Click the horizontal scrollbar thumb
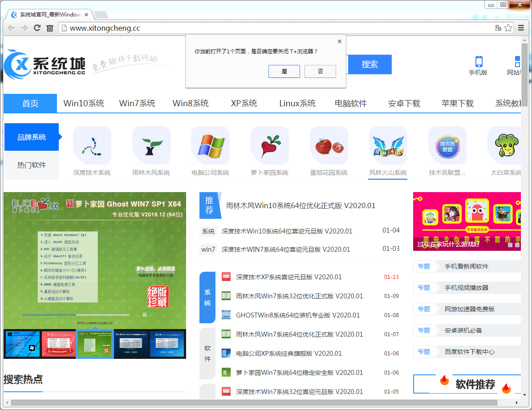 [254, 402]
